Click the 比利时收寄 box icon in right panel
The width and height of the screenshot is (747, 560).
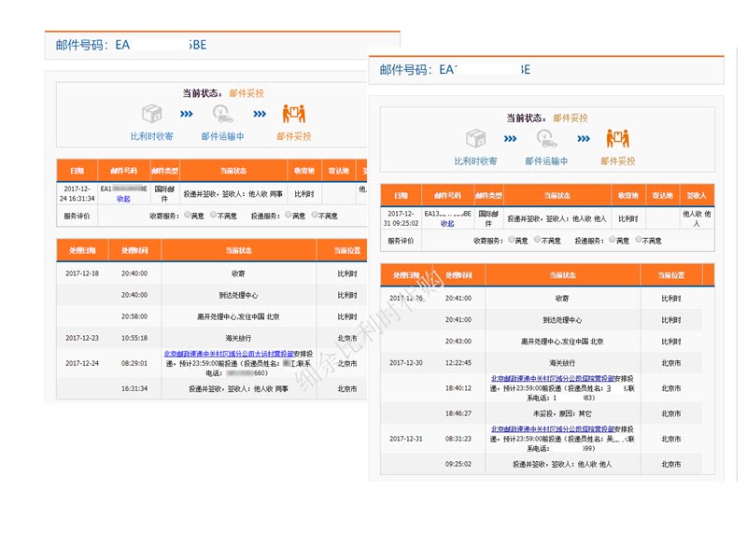[x=476, y=138]
